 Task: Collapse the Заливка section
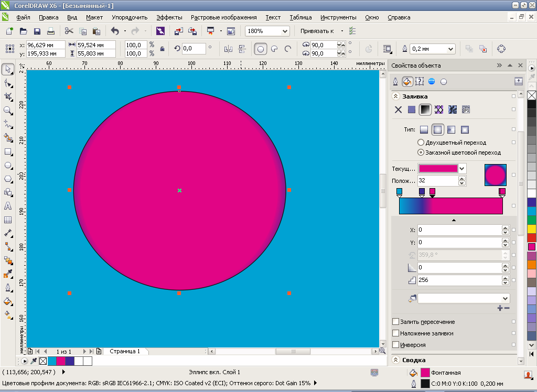(x=396, y=96)
